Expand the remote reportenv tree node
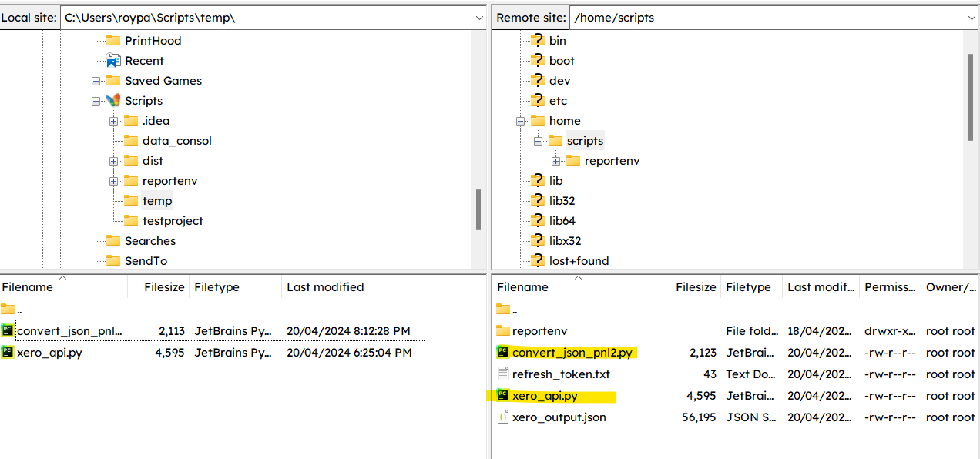This screenshot has width=980, height=459. click(555, 161)
